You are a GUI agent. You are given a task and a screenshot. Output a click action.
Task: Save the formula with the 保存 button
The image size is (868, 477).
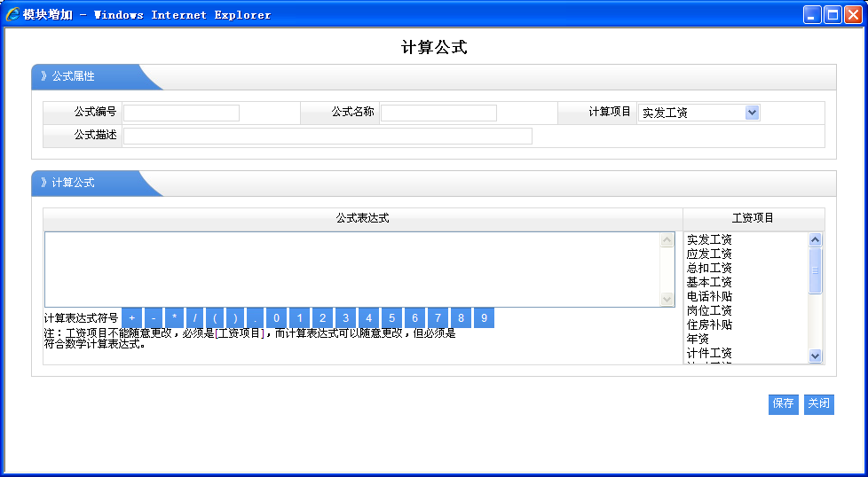click(x=783, y=403)
